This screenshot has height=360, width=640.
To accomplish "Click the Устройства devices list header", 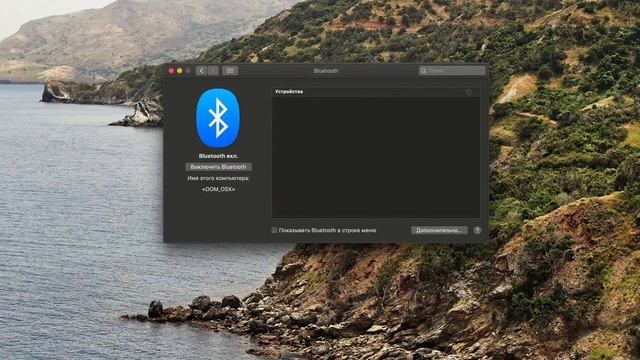I will (376, 92).
